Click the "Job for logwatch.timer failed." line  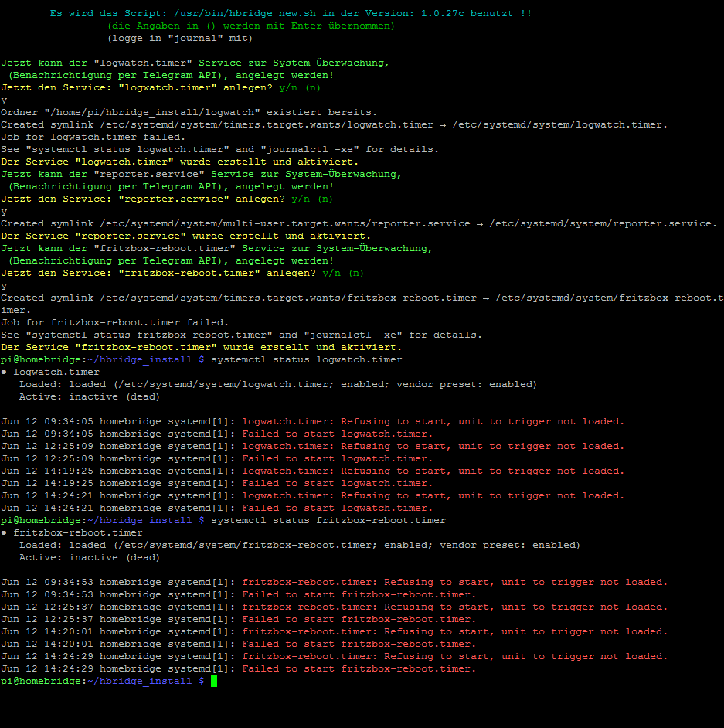[90, 137]
